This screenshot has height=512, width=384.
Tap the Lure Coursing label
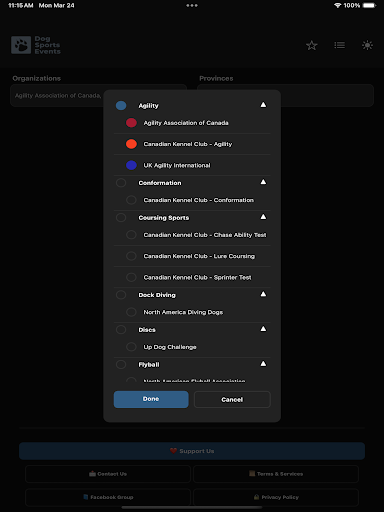(x=199, y=256)
